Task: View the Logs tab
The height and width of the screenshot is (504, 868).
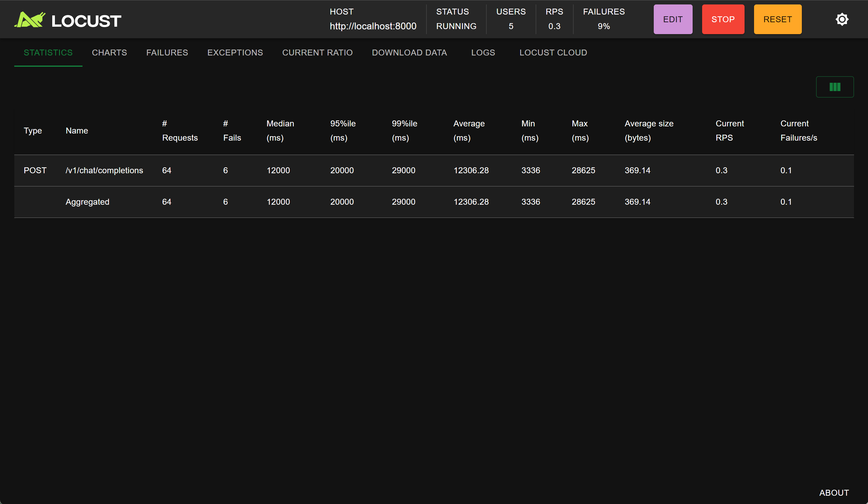Action: pyautogui.click(x=483, y=53)
